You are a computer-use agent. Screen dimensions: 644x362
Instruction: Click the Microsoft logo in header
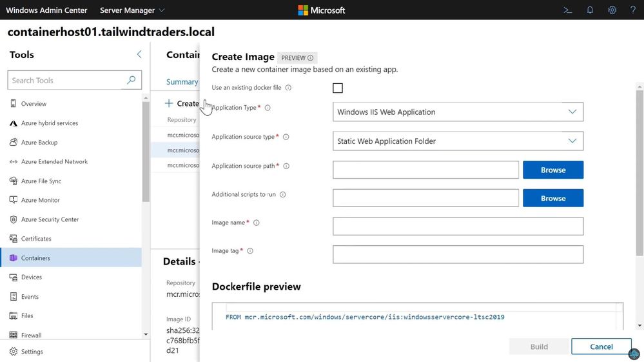322,10
